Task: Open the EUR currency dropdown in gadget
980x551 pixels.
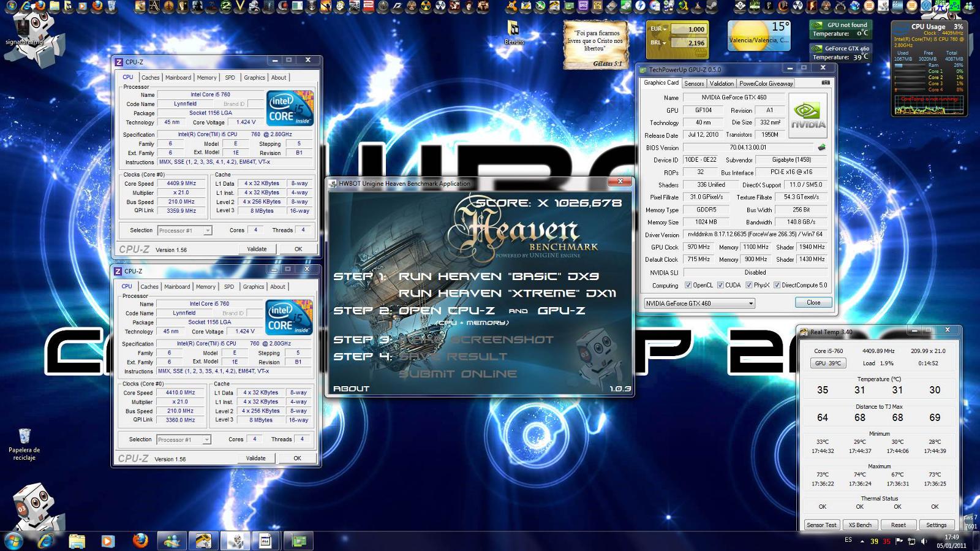Action: pos(659,29)
